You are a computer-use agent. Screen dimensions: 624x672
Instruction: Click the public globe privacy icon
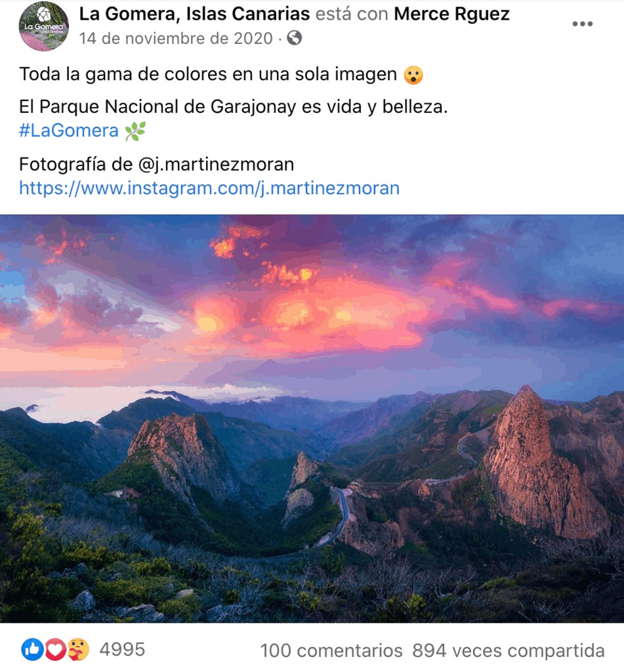pyautogui.click(x=295, y=38)
